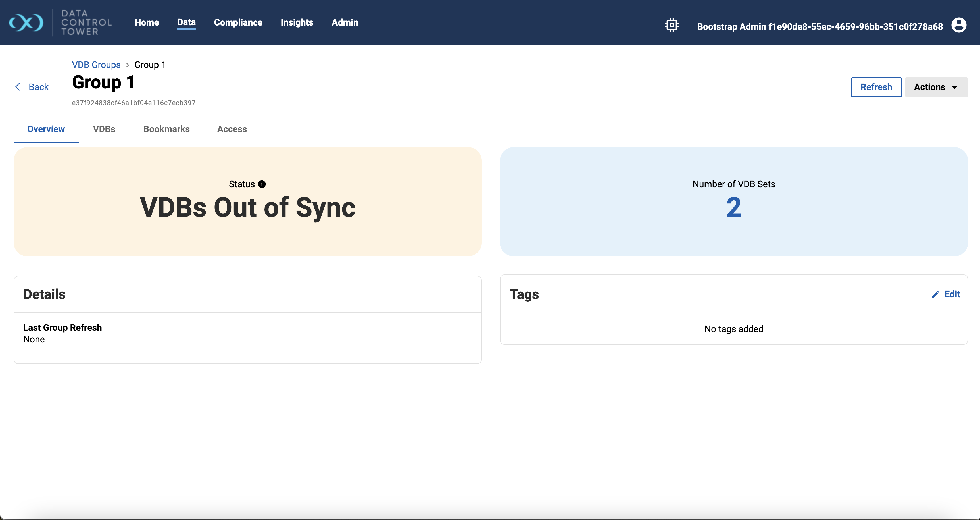The height and width of the screenshot is (520, 980).
Task: Select the Insights navigation item
Action: 297,22
